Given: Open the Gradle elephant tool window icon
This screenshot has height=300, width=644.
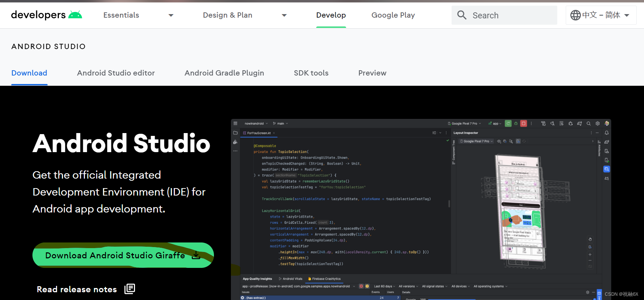Looking at the screenshot, I should tap(607, 142).
